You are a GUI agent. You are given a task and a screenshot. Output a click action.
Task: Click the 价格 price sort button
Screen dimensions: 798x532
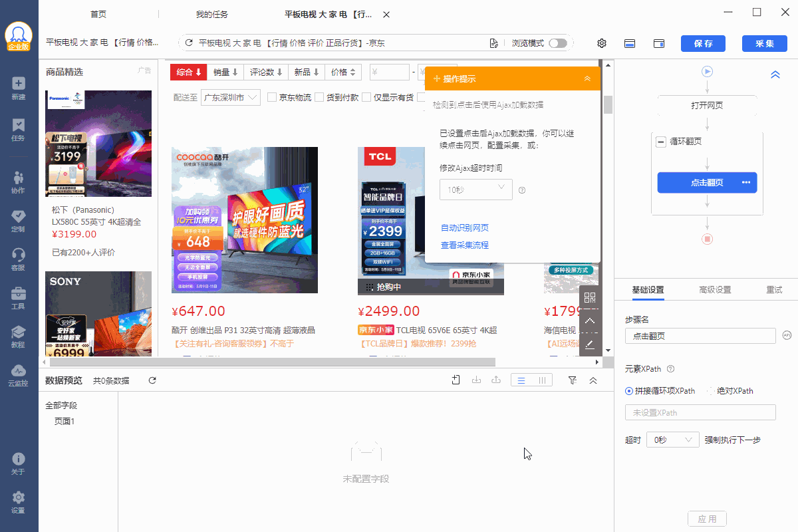point(344,72)
